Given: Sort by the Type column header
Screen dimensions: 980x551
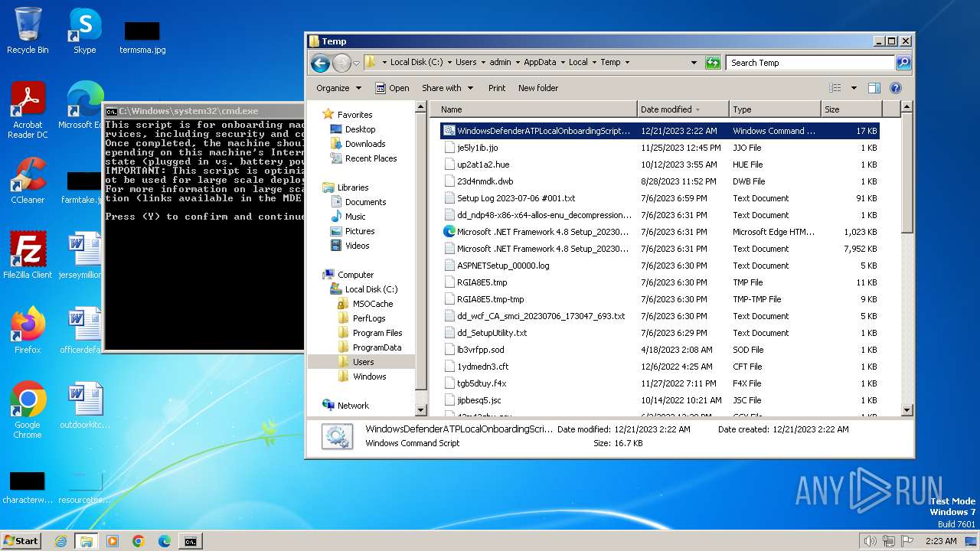Looking at the screenshot, I should pyautogui.click(x=775, y=109).
